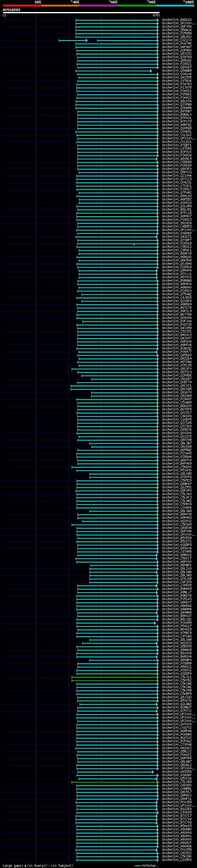
Task: Click the alignment bar of Q56WW5
Action: [114, 71]
